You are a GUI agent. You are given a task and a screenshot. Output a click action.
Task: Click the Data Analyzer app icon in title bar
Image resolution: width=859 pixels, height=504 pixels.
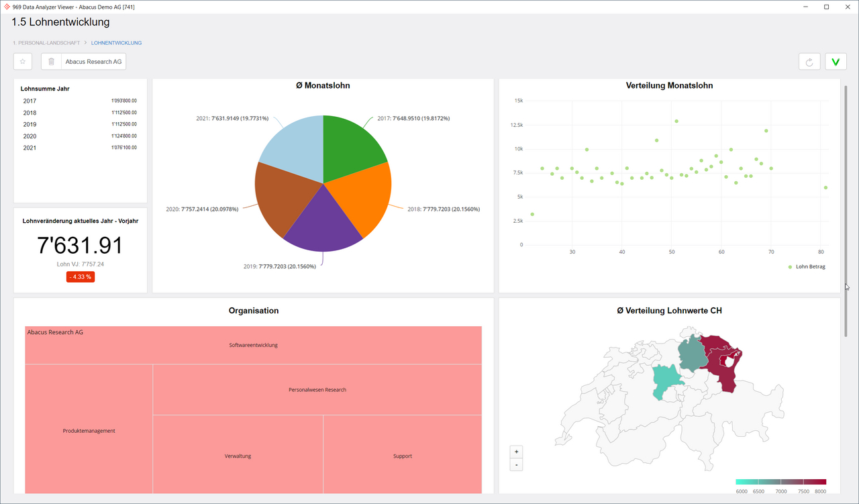click(7, 7)
